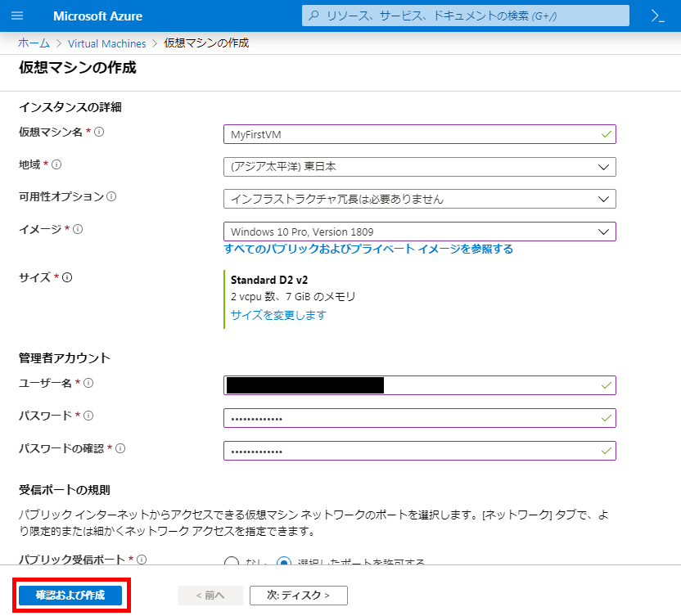
Task: Show info tooltip for ユーザー名
Action: point(88,383)
